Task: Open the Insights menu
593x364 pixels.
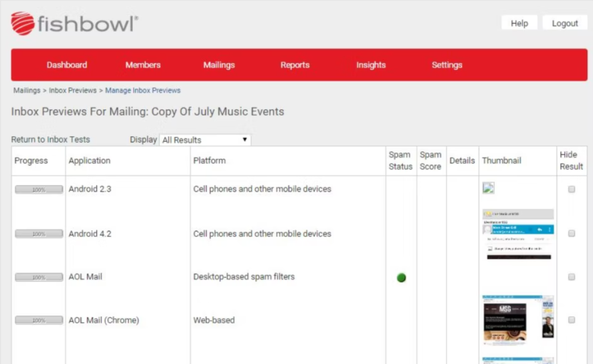Action: pos(371,65)
